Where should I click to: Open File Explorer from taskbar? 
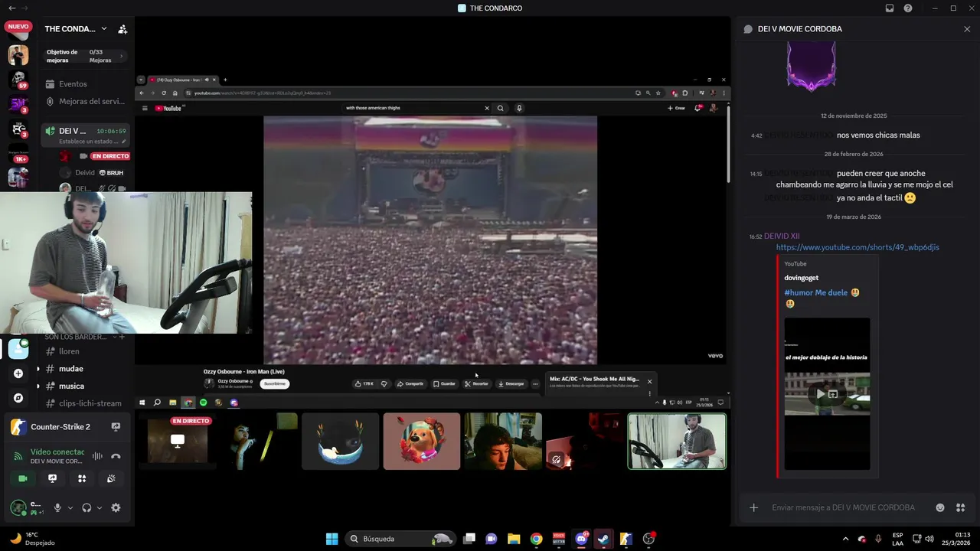pos(514,539)
